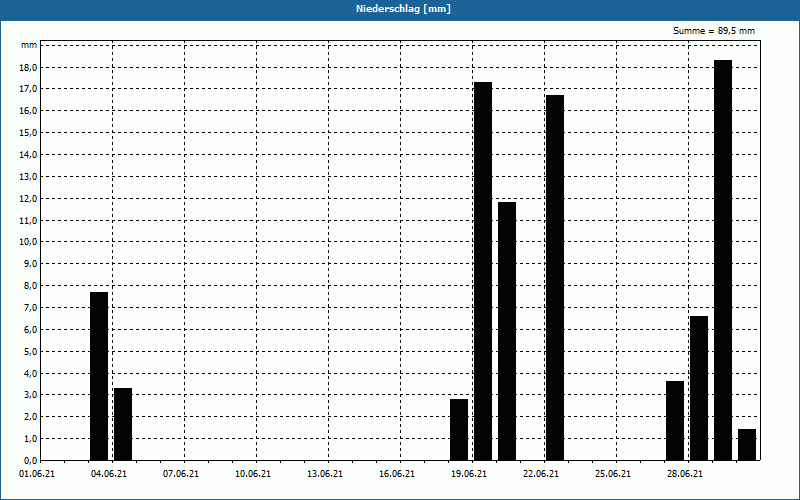800x500 pixels.
Task: Click the 5,0 y-axis value
Action: pyautogui.click(x=30, y=352)
